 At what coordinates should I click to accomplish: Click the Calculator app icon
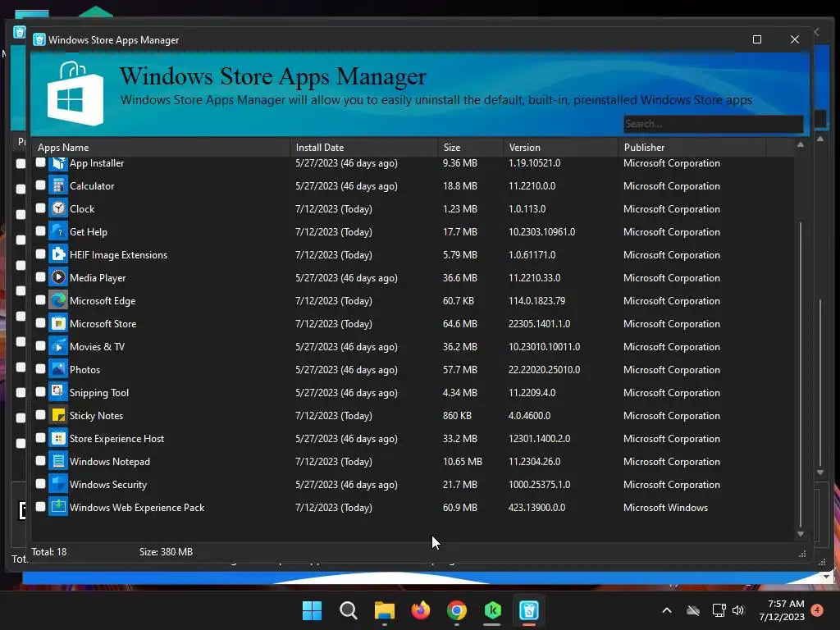58,186
